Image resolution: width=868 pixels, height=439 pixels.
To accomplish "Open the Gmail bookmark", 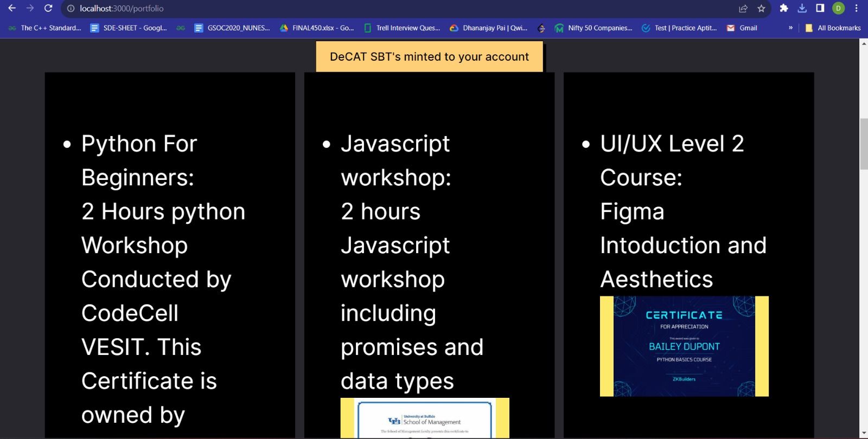I will (x=742, y=28).
